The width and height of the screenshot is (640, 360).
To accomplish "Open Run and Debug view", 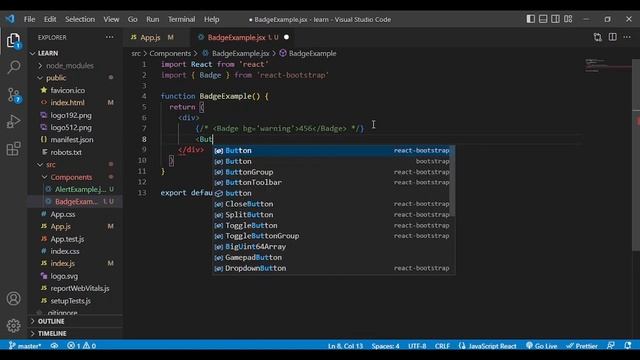I will point(13,122).
